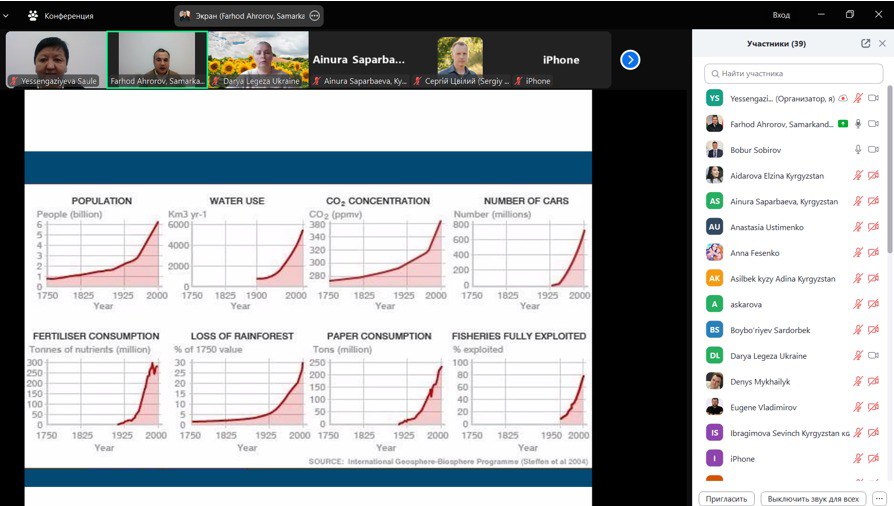Click the recording indicator beside Yessengazi...
894x506 pixels.
[843, 98]
